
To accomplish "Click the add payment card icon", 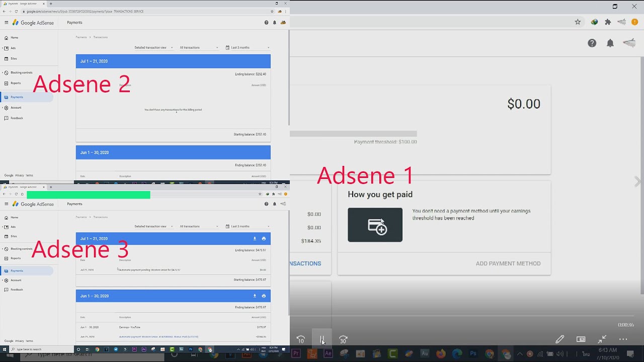I will [x=375, y=225].
